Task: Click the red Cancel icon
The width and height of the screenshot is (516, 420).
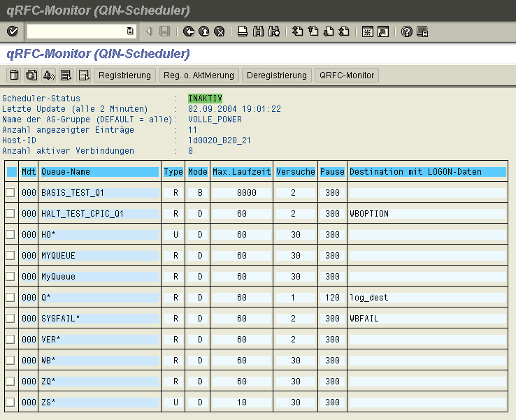Action: 219,31
